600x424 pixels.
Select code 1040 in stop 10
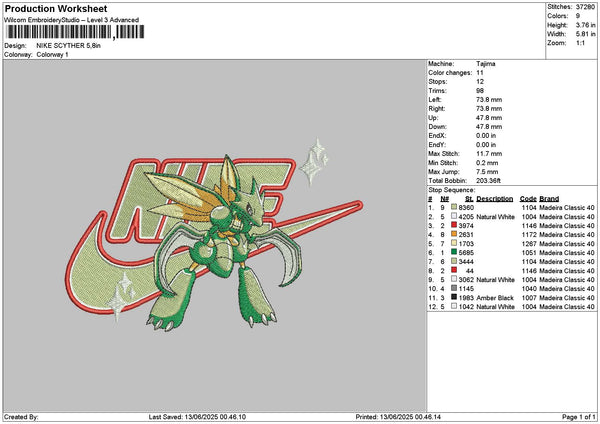coord(529,289)
